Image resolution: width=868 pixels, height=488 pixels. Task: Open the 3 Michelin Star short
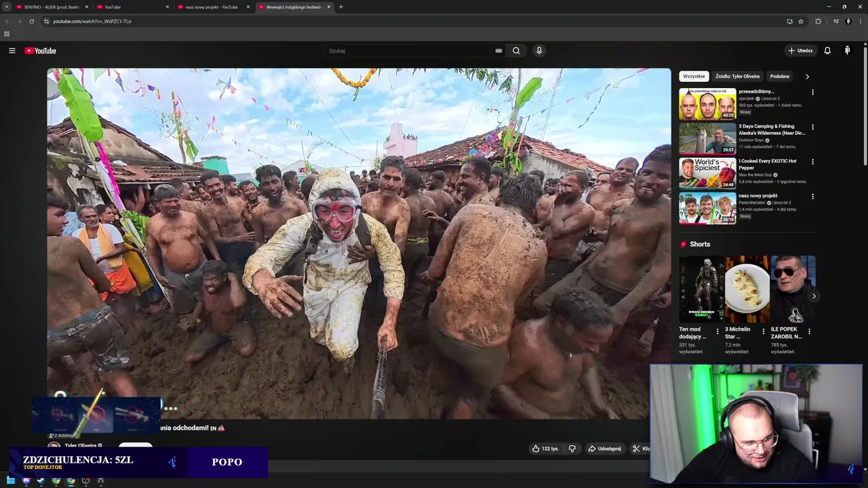pos(747,289)
